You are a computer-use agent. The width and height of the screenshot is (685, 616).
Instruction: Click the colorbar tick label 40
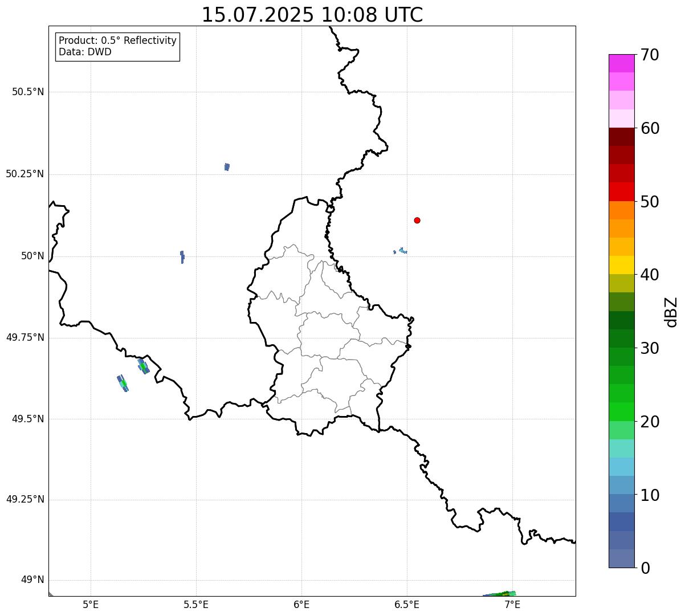(x=650, y=275)
